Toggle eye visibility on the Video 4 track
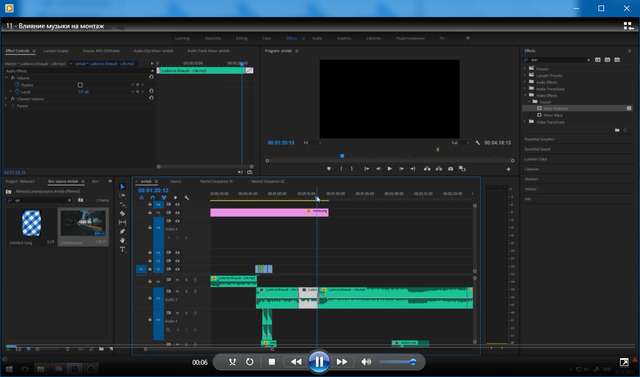 click(177, 221)
